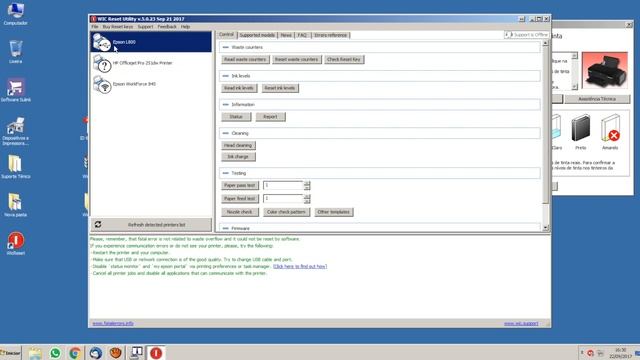The image size is (640, 360).
Task: Open the Help menu
Action: point(185,27)
